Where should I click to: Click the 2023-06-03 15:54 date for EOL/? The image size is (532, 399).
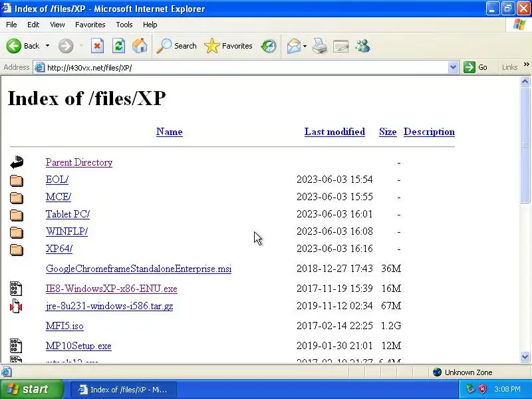334,180
